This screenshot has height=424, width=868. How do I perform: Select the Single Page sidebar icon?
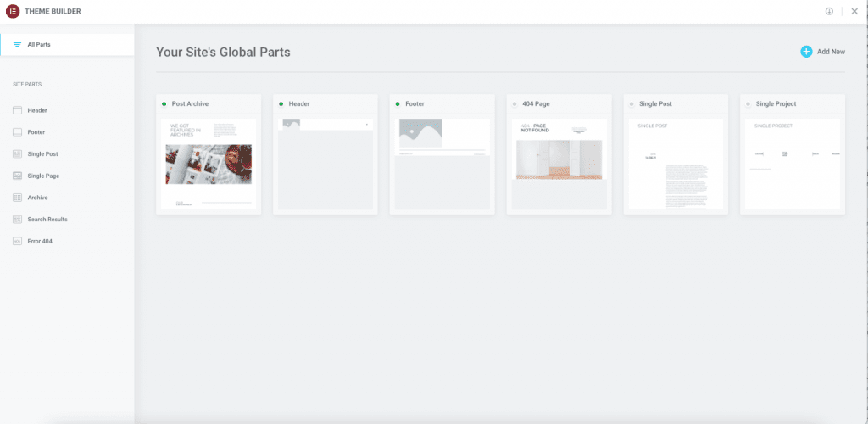pos(17,176)
